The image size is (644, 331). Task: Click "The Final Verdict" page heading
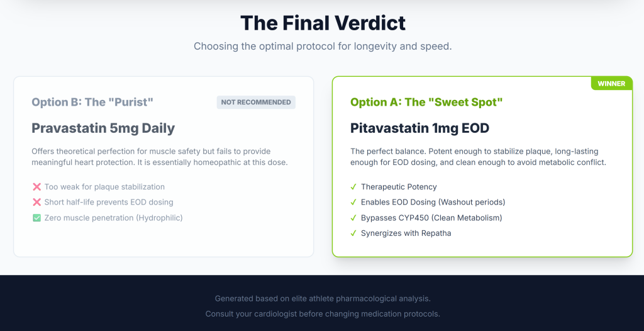(323, 23)
